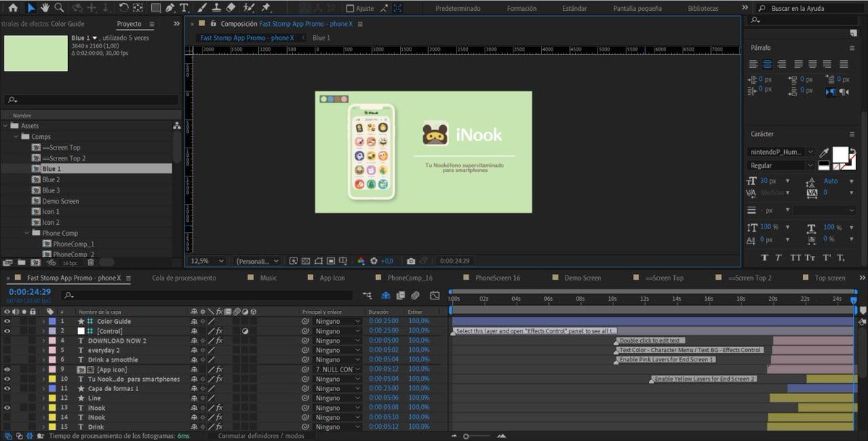Hide the [Control] layer
The width and height of the screenshot is (868, 441).
(x=7, y=330)
